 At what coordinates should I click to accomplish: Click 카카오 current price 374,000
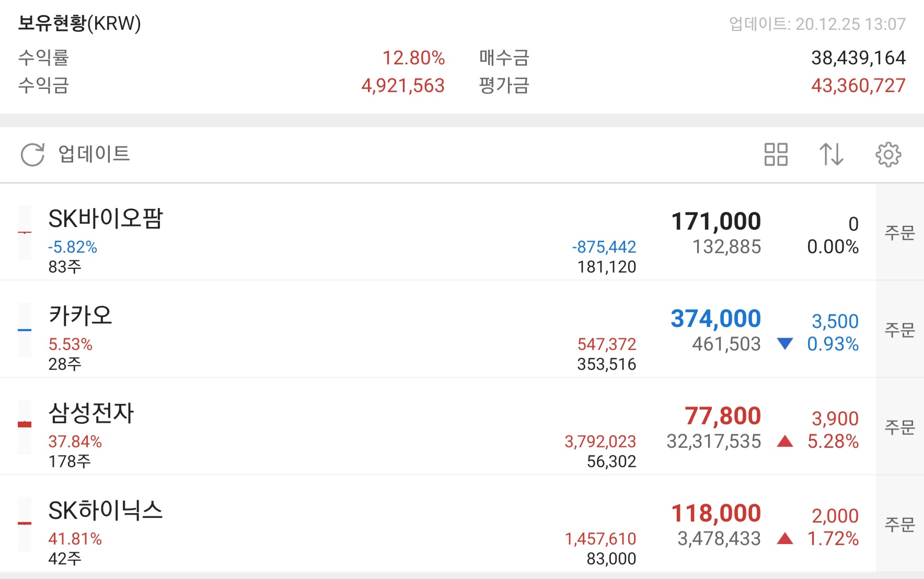715,319
